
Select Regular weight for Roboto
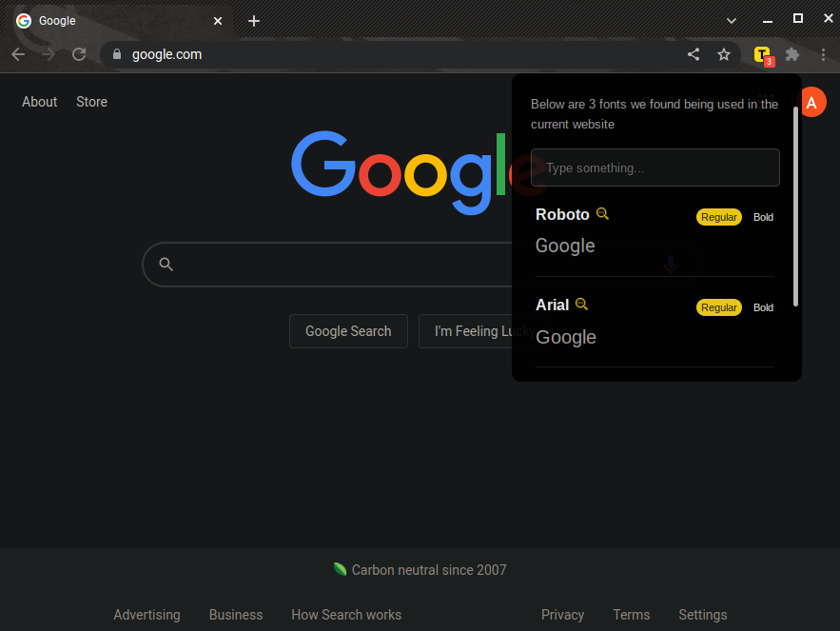pos(719,217)
